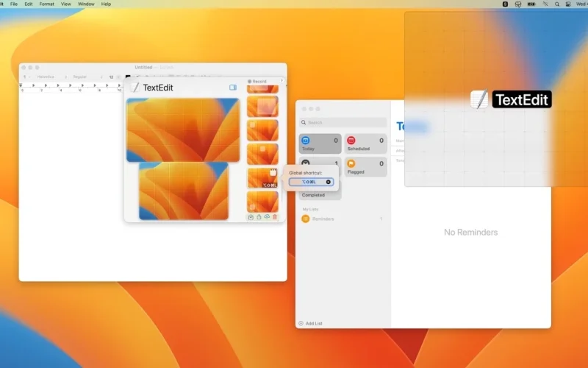Click the No Reminders placeholder text
This screenshot has height=368, width=588.
[x=470, y=232]
